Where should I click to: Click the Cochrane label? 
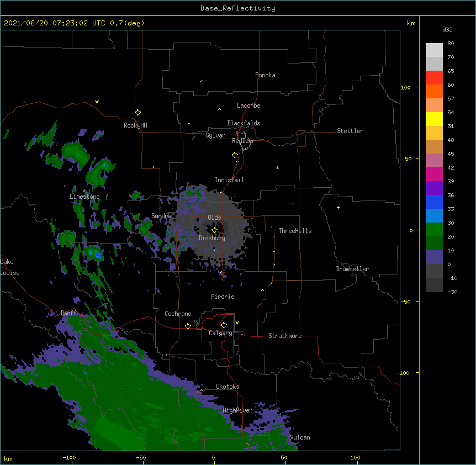click(178, 314)
